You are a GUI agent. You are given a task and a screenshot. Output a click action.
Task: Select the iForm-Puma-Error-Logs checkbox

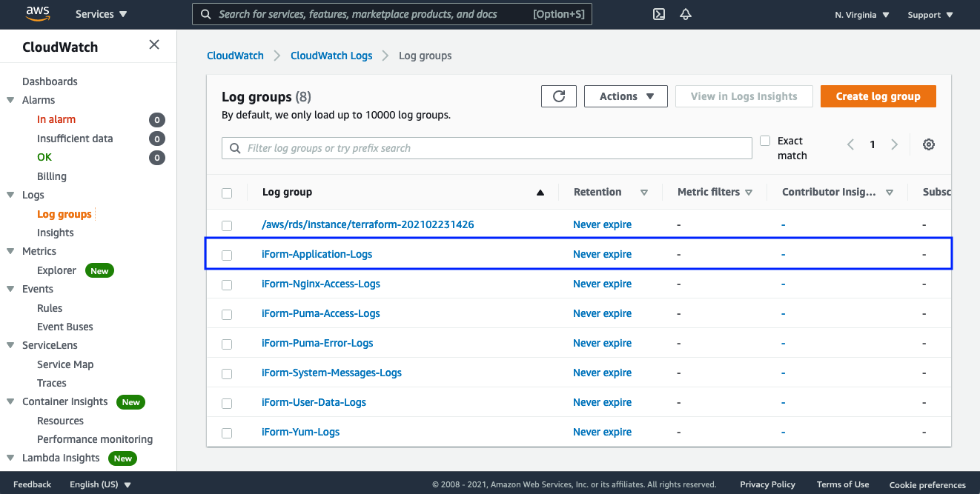(x=227, y=344)
